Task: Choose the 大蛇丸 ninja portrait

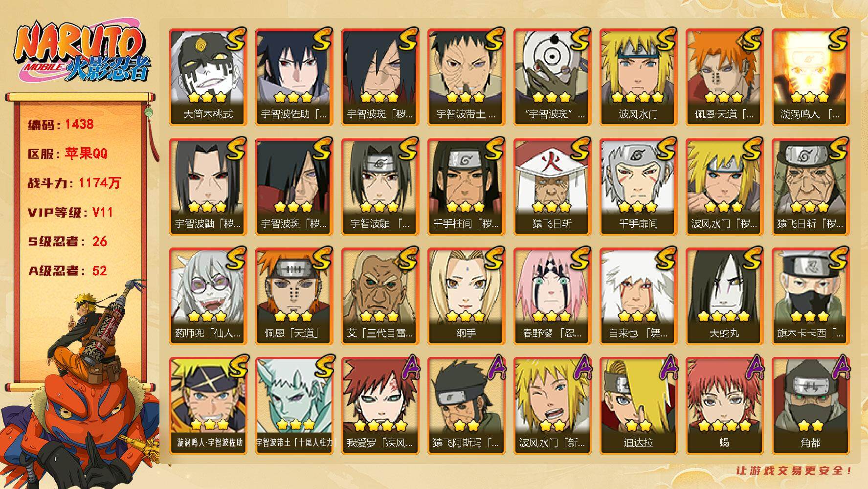Action: [x=724, y=296]
